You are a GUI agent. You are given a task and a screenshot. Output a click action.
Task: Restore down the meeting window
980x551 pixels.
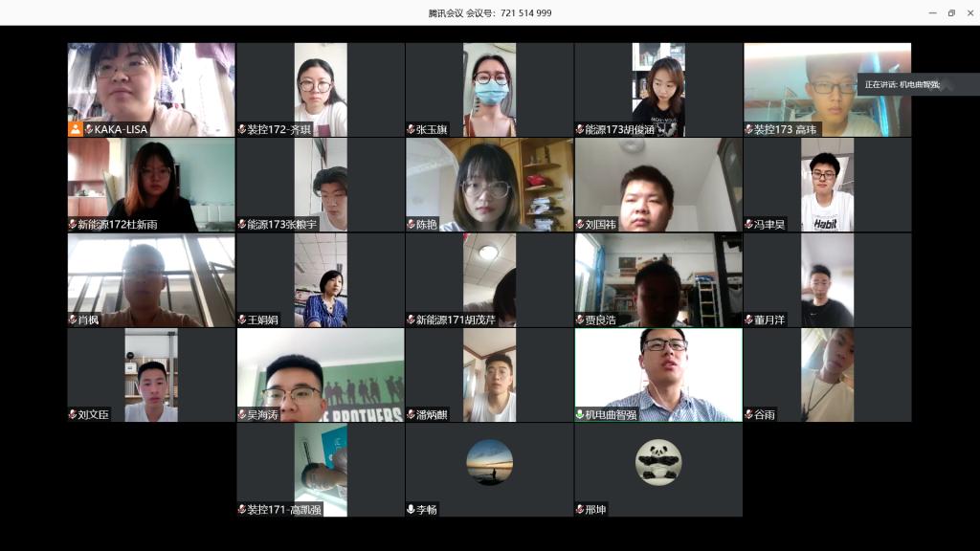pos(951,12)
